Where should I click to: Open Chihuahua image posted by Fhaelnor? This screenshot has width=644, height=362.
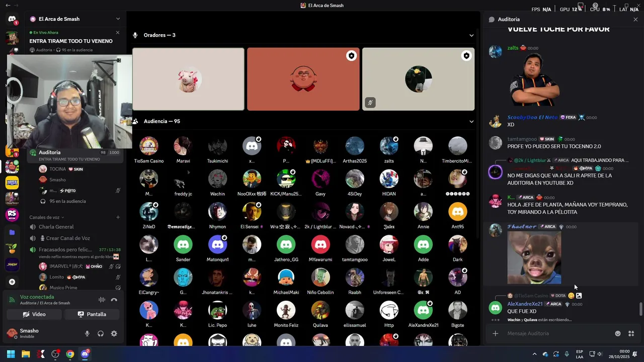click(x=534, y=257)
